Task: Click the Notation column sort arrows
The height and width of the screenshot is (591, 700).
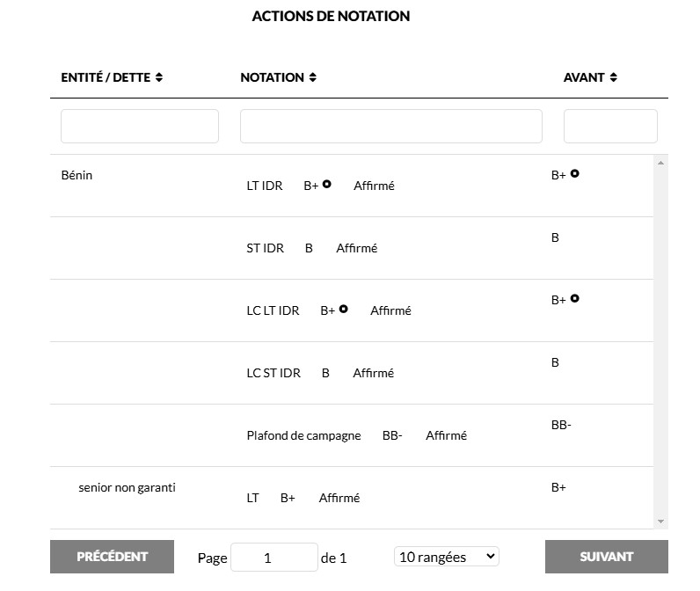Action: pos(312,77)
